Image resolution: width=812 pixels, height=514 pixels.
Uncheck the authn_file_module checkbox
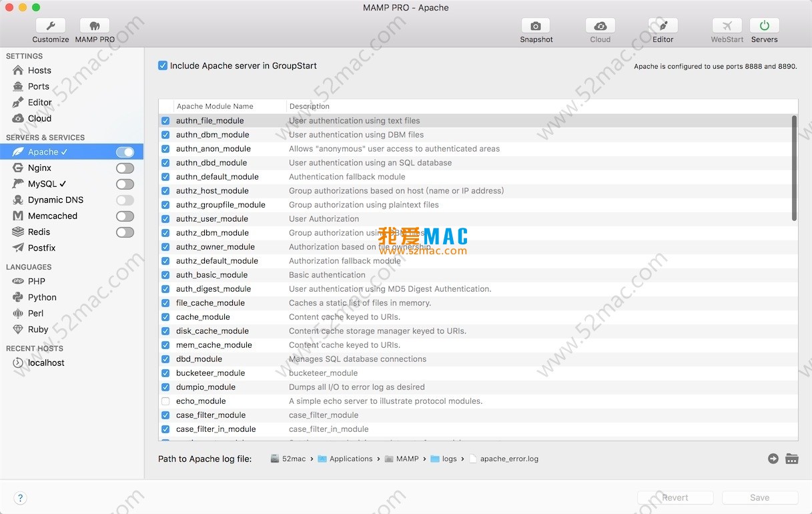point(165,121)
